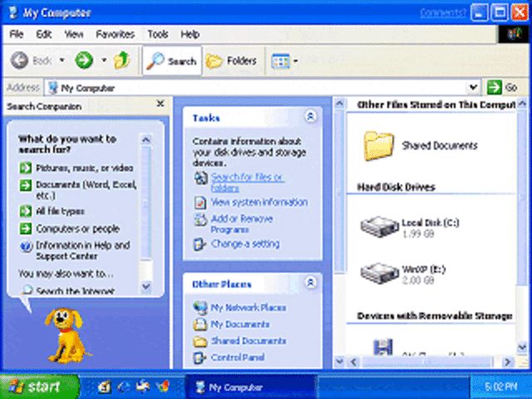Click the Control Panel icon
The image size is (532, 399).
[x=199, y=357]
